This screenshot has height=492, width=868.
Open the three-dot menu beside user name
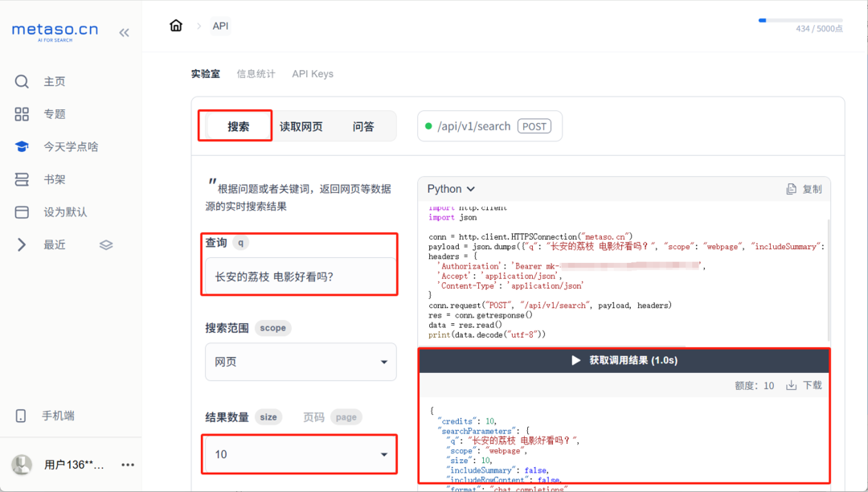(128, 465)
